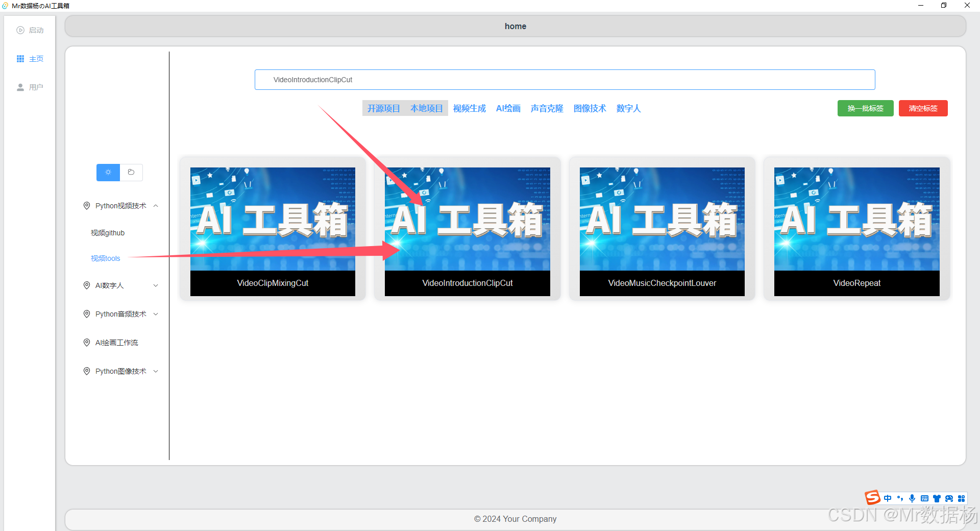This screenshot has height=531, width=980.
Task: Toggle the 中 Chinese input mode icon
Action: [888, 498]
